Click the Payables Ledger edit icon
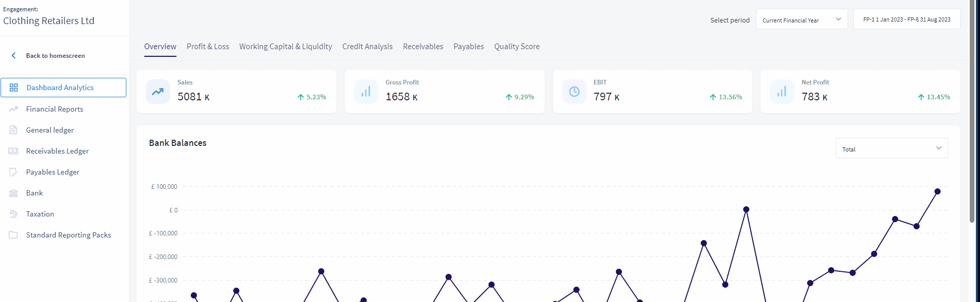 (14, 172)
